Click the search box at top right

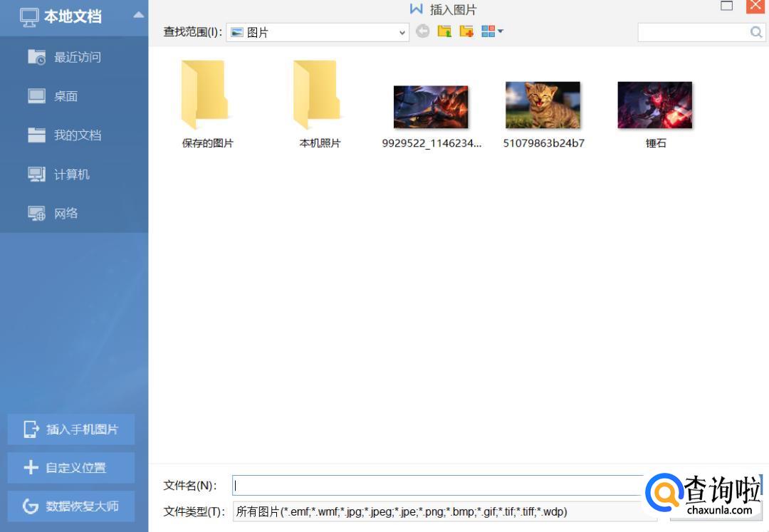(x=694, y=32)
